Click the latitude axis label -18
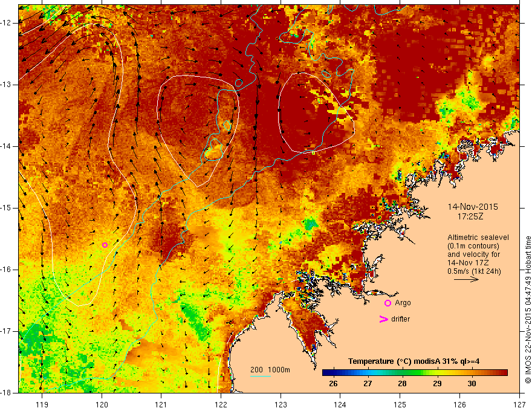532x411 pixels. click(x=6, y=393)
